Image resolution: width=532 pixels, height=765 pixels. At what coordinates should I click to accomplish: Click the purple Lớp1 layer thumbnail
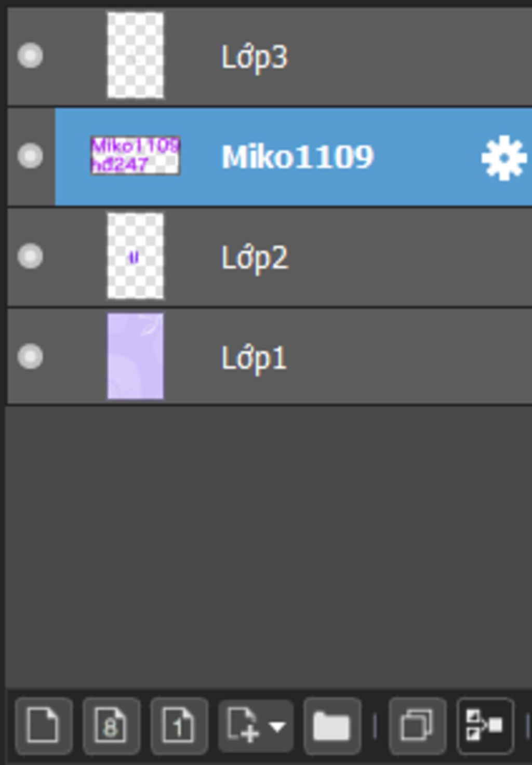click(136, 356)
